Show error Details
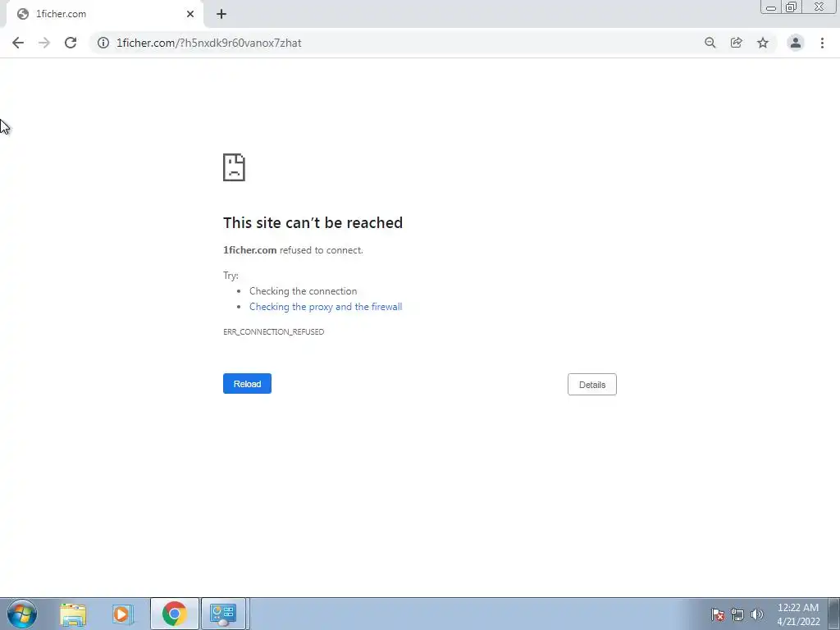 592,385
